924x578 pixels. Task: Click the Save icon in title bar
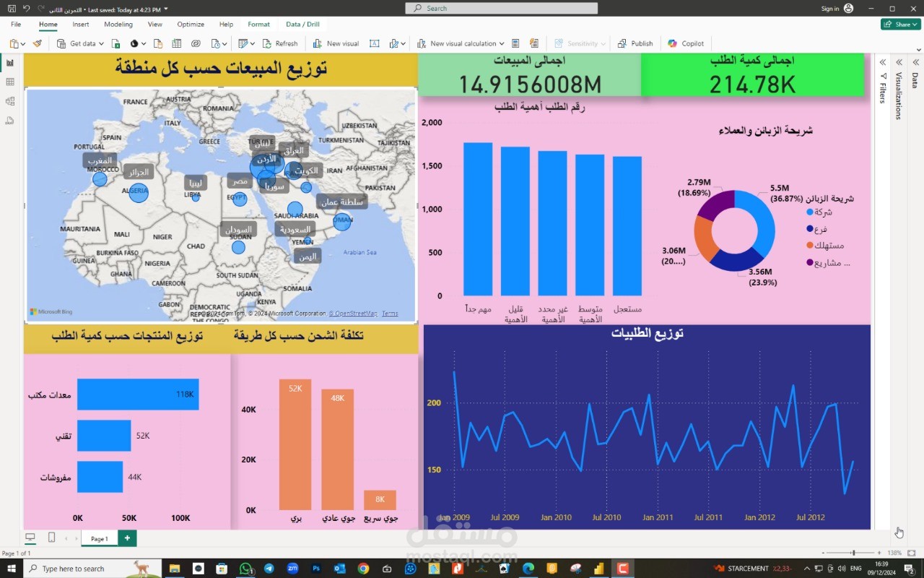tap(11, 9)
